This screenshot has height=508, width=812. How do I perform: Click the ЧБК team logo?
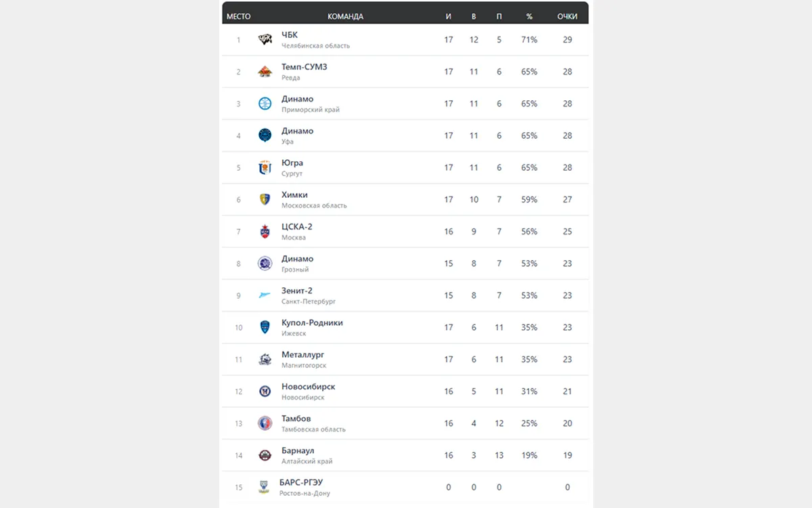coord(265,40)
